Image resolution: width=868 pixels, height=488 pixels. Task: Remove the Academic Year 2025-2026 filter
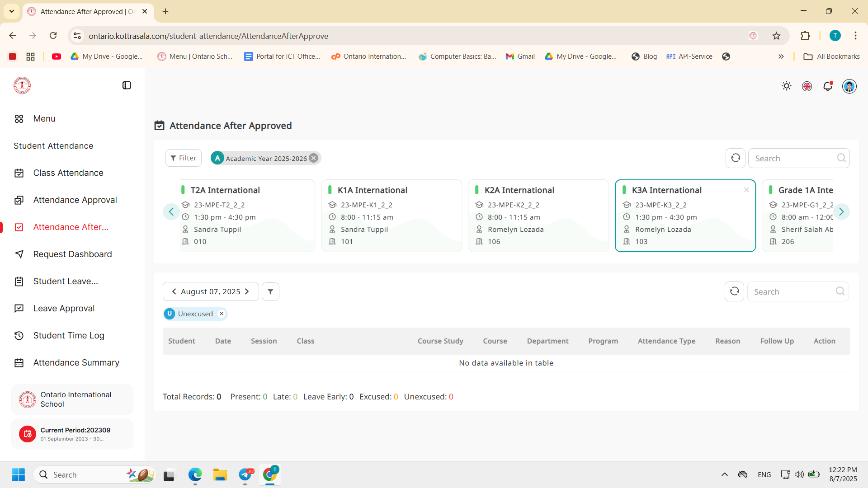313,158
